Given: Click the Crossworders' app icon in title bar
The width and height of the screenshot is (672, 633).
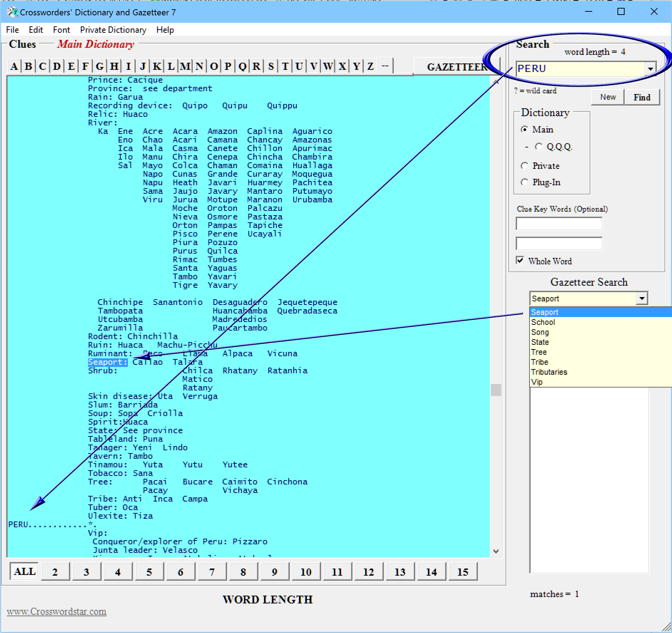Looking at the screenshot, I should pyautogui.click(x=12, y=12).
